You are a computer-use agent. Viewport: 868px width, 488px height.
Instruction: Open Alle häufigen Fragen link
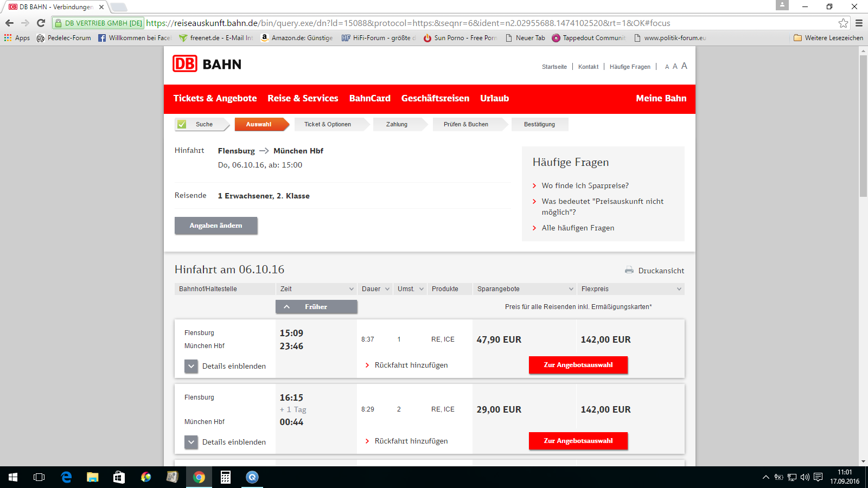(578, 228)
